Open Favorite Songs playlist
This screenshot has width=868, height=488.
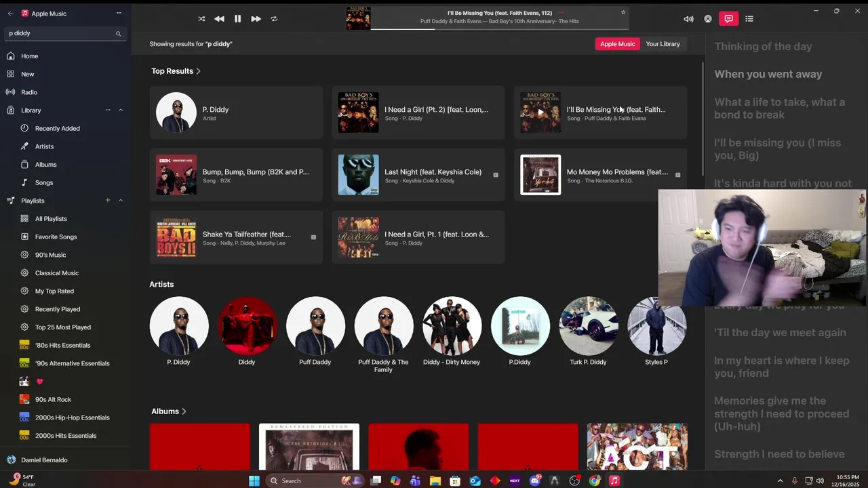click(x=65, y=237)
